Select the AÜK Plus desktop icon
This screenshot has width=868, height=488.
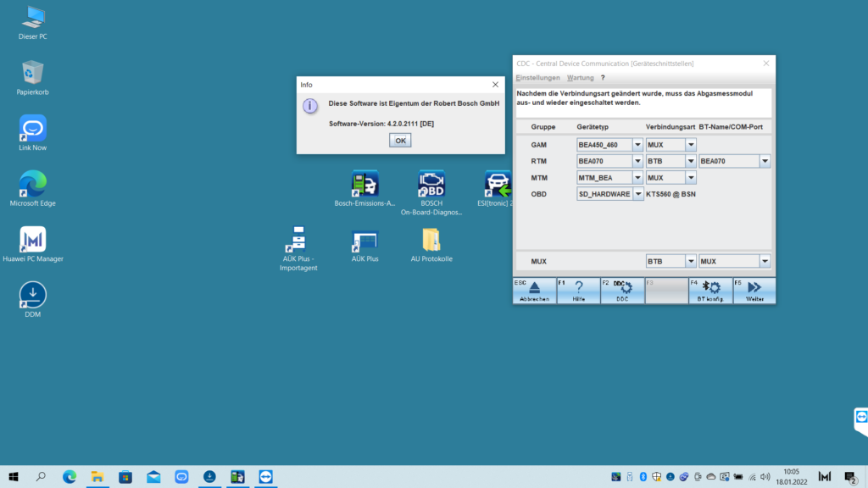coord(364,247)
